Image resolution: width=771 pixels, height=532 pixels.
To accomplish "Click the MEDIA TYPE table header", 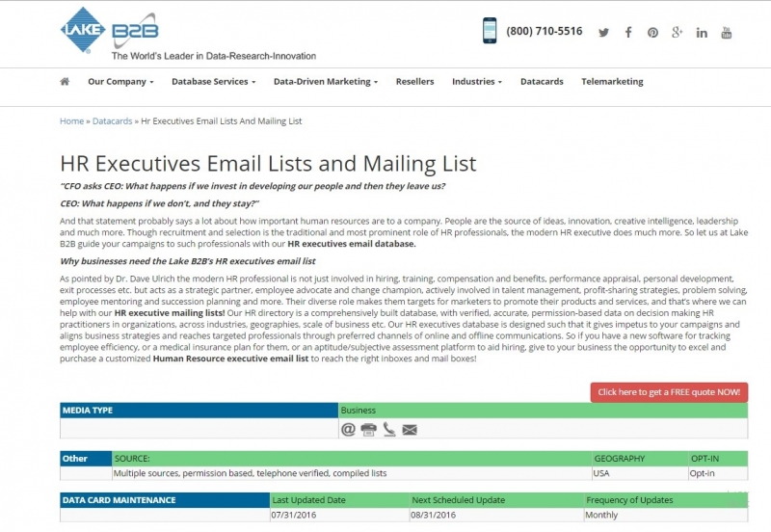I will coord(199,411).
